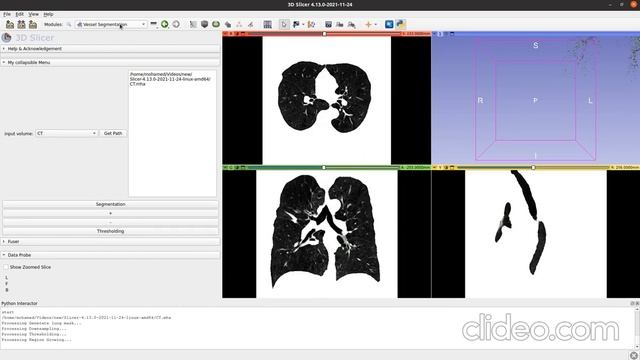Open the Data module toolbar icon
The width and height of the screenshot is (640, 360).
(x=193, y=24)
